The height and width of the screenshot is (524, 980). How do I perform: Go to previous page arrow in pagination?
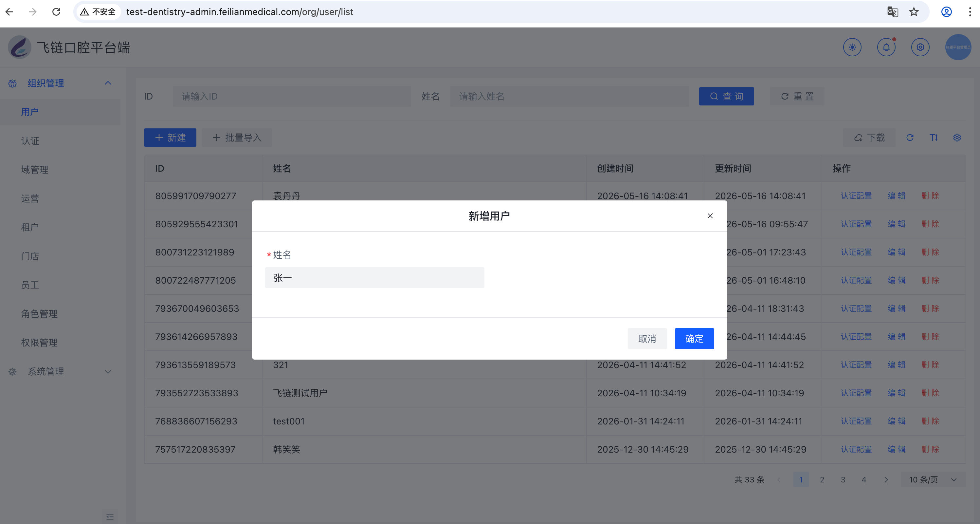pyautogui.click(x=779, y=479)
